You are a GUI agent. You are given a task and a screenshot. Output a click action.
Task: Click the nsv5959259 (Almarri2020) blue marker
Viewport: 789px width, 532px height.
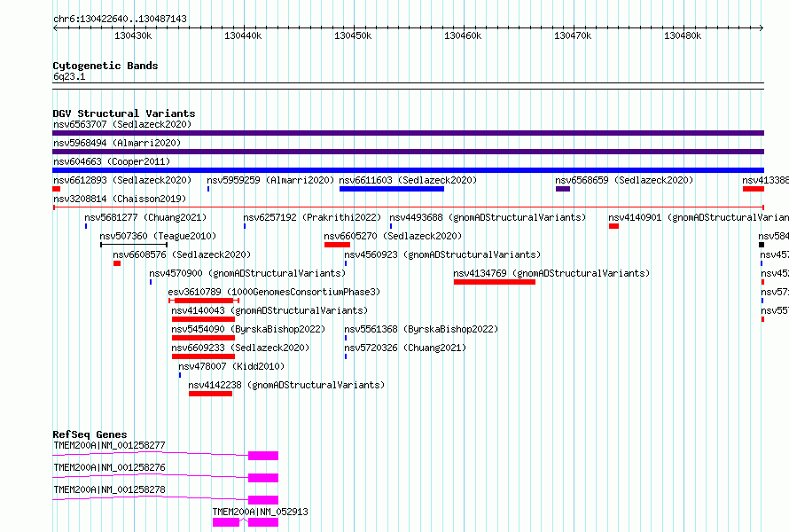coord(208,189)
